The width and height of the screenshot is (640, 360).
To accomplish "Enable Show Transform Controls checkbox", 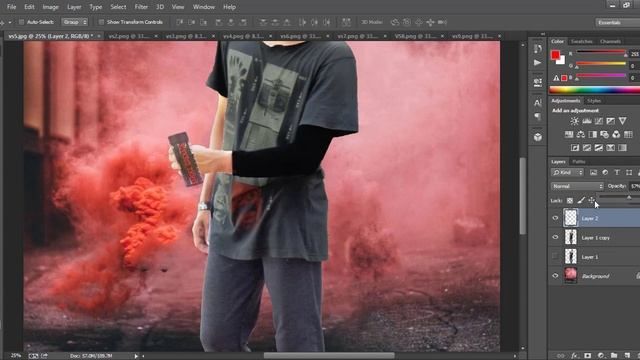I will 101,22.
